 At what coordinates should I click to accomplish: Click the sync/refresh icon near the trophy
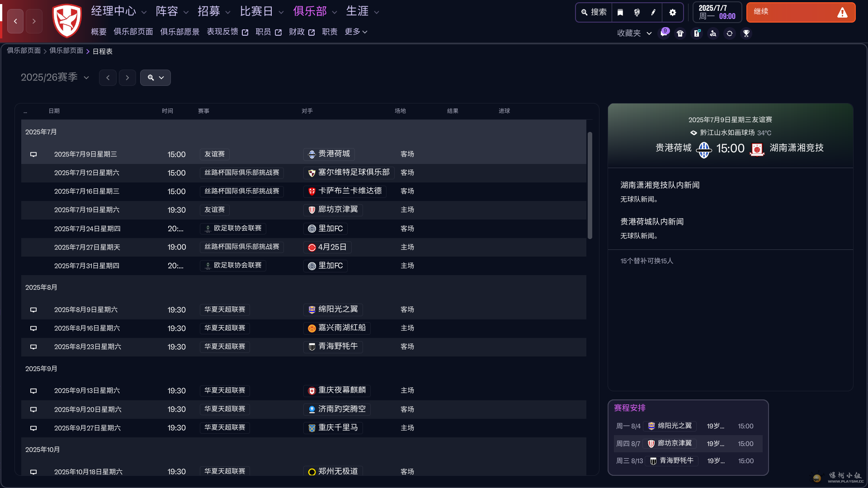[x=730, y=33]
